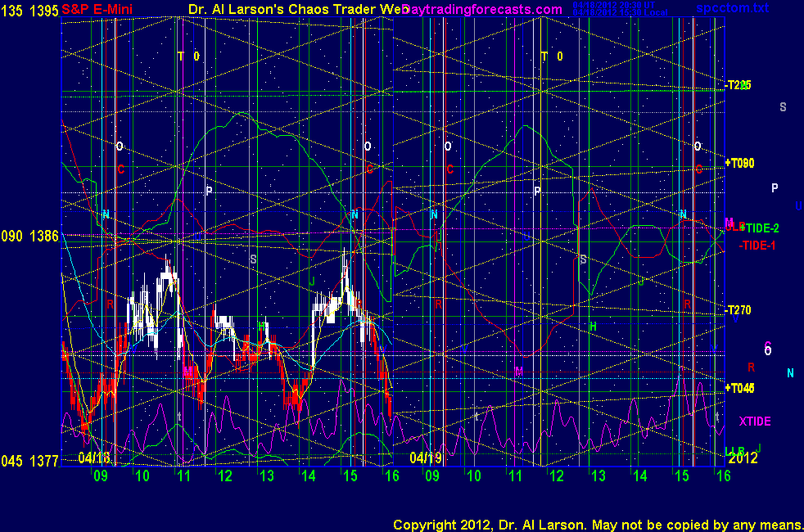This screenshot has height=532, width=804.
Task: Click the 'spcctom.txt' file name label
Action: [x=733, y=7]
